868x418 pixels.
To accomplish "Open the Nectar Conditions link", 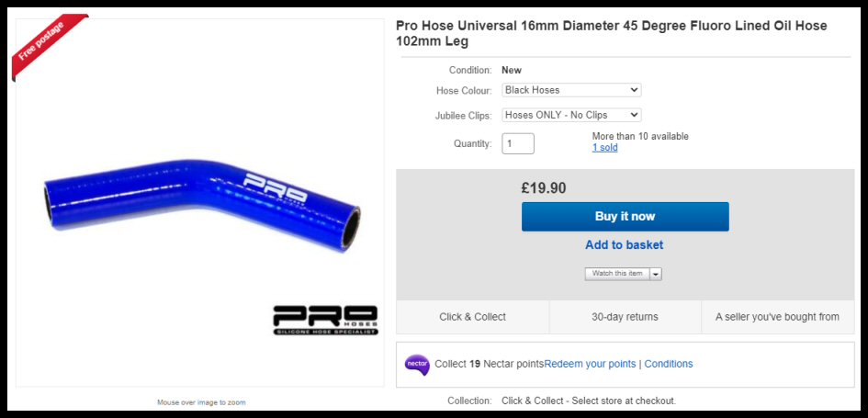I will (668, 364).
